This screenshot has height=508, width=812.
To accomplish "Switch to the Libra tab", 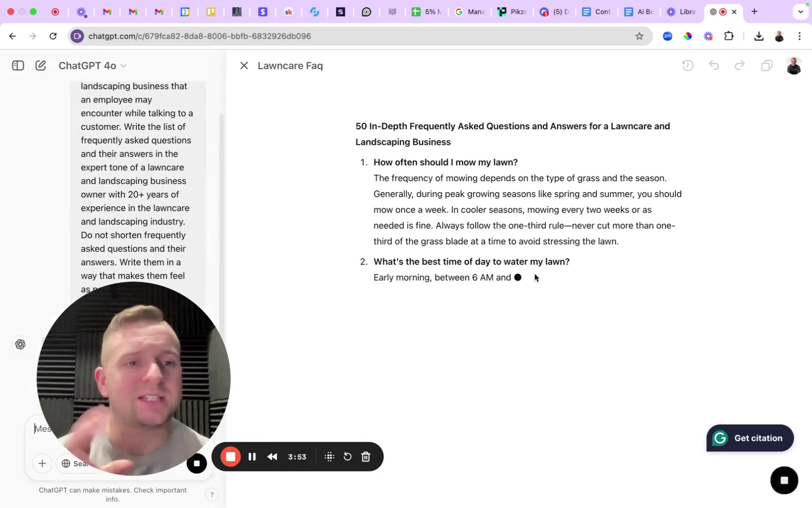I will pos(681,12).
